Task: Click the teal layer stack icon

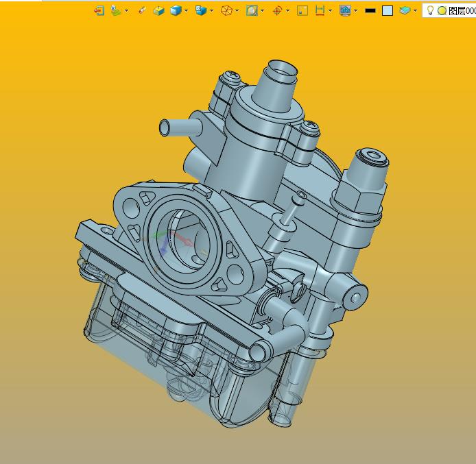Action: (405, 10)
